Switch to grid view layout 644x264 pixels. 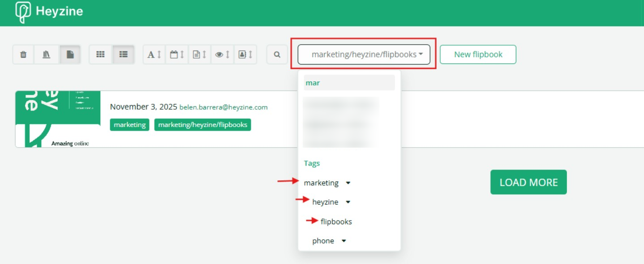[x=100, y=55]
